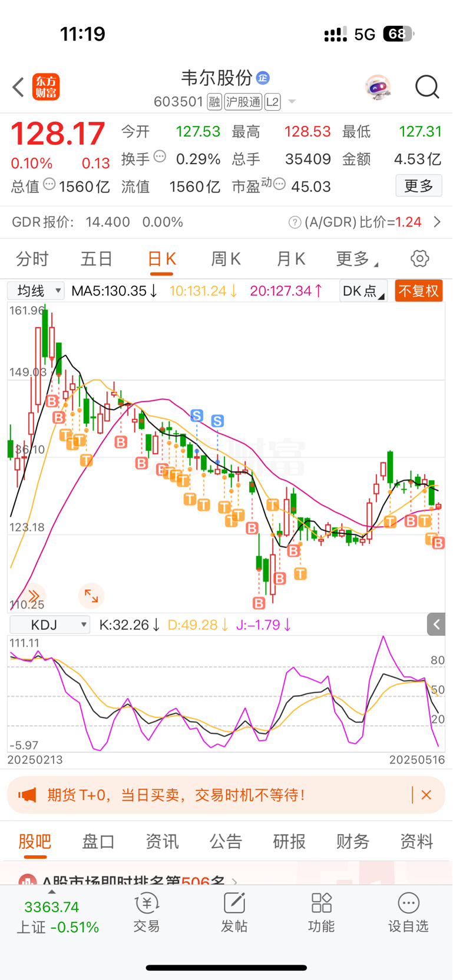Tap the robot assistant avatar
453x980 pixels.
[378, 87]
